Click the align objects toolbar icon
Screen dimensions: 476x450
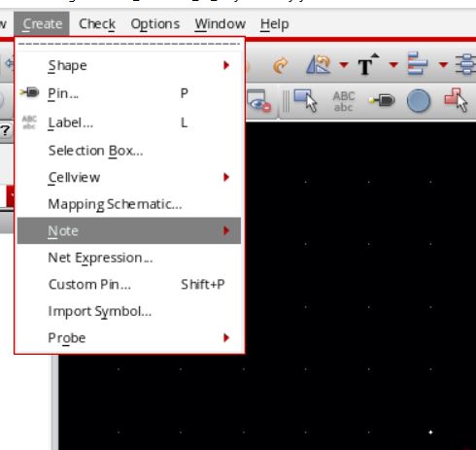point(418,63)
